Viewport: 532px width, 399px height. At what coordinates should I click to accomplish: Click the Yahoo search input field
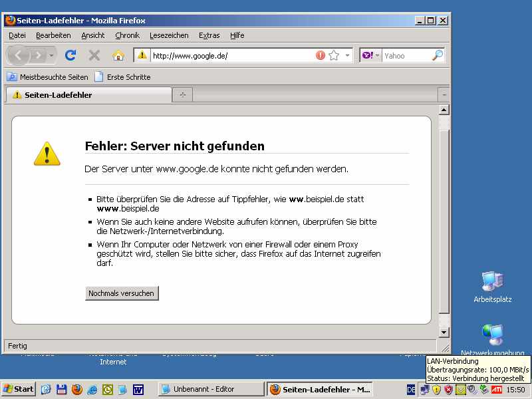click(407, 56)
